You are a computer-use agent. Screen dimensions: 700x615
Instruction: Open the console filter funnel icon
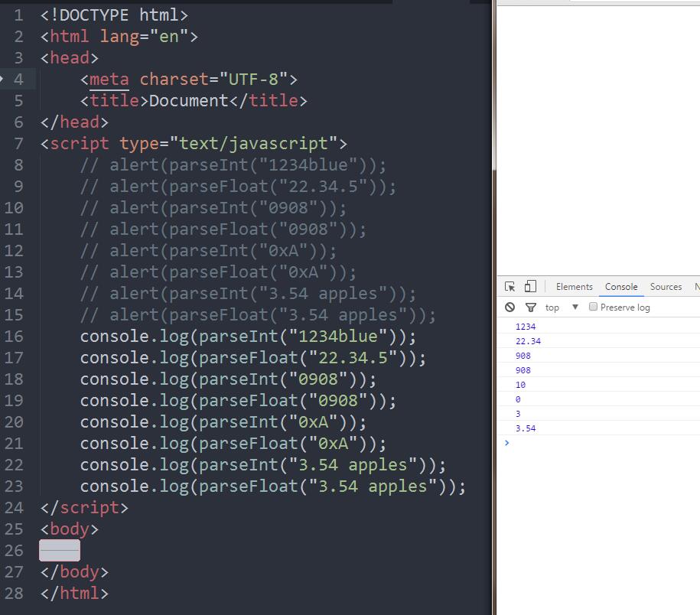530,307
